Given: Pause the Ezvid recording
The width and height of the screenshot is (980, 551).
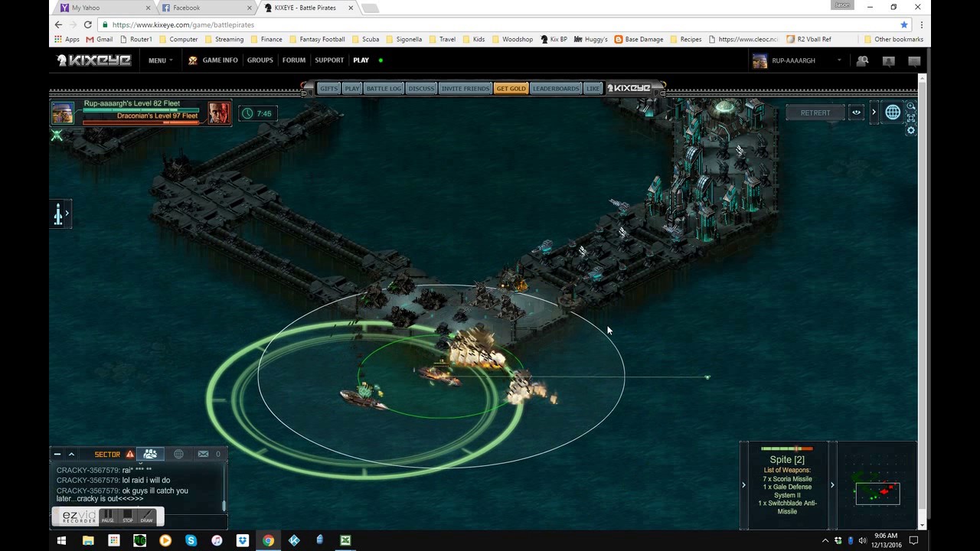Looking at the screenshot, I should (108, 517).
